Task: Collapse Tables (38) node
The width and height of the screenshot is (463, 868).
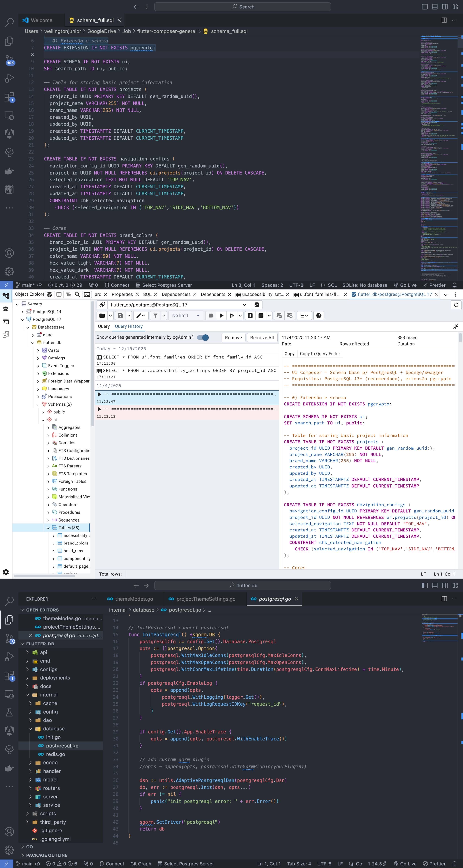Action: 48,528
